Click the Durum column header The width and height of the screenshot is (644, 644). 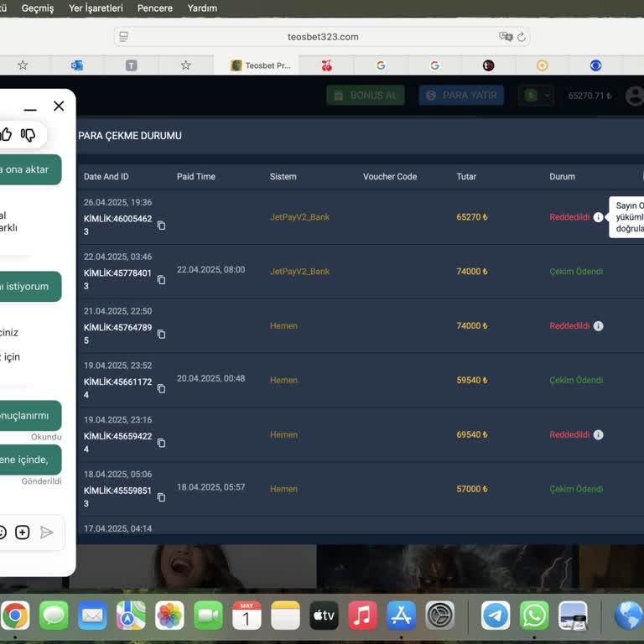coord(563,177)
